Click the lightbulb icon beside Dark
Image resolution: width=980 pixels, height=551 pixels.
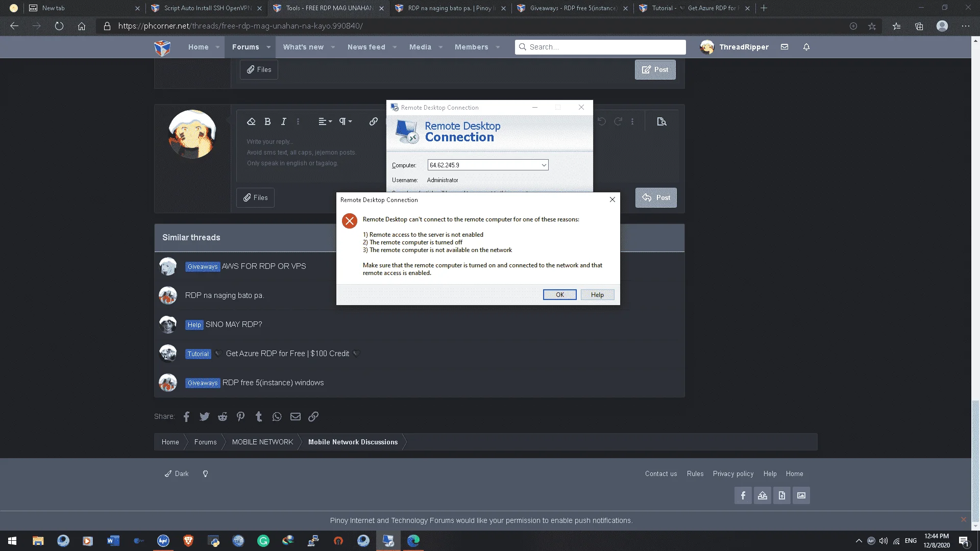(x=205, y=474)
